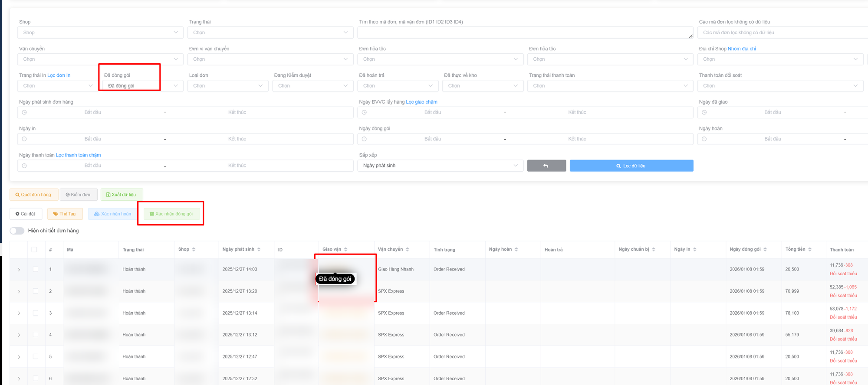The image size is (868, 385).
Task: Tick the checkbox for order row 1
Action: coord(36,269)
